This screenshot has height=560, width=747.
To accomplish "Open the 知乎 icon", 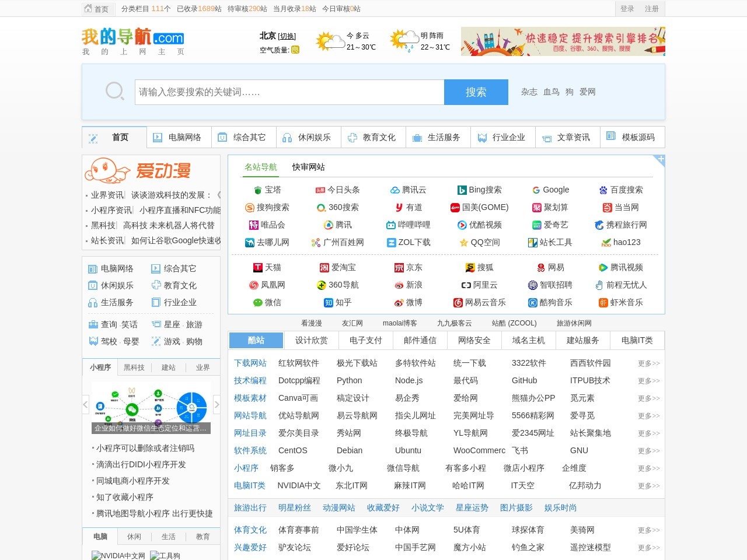I will (329, 303).
